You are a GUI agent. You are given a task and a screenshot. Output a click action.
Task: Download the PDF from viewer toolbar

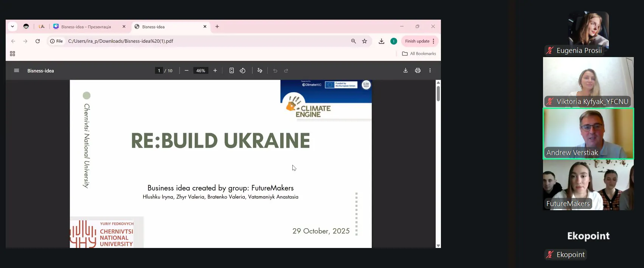[x=405, y=71]
